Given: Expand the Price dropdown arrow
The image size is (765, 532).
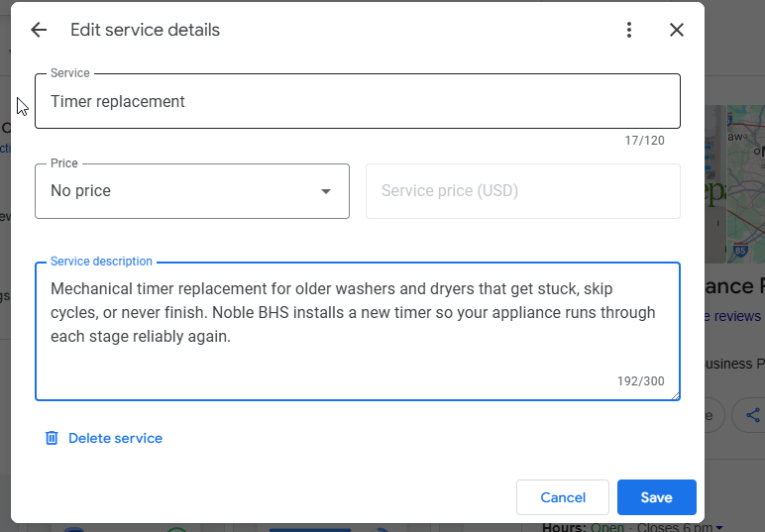Looking at the screenshot, I should tap(326, 191).
